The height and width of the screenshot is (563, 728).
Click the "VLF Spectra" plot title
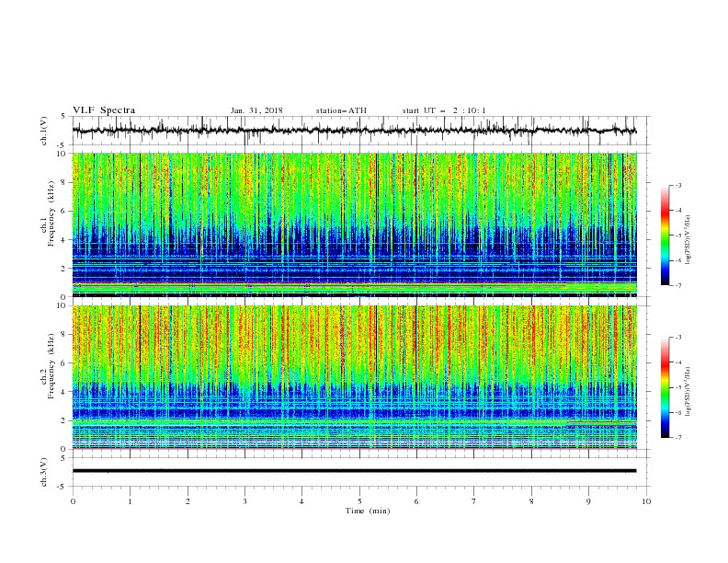pos(104,110)
